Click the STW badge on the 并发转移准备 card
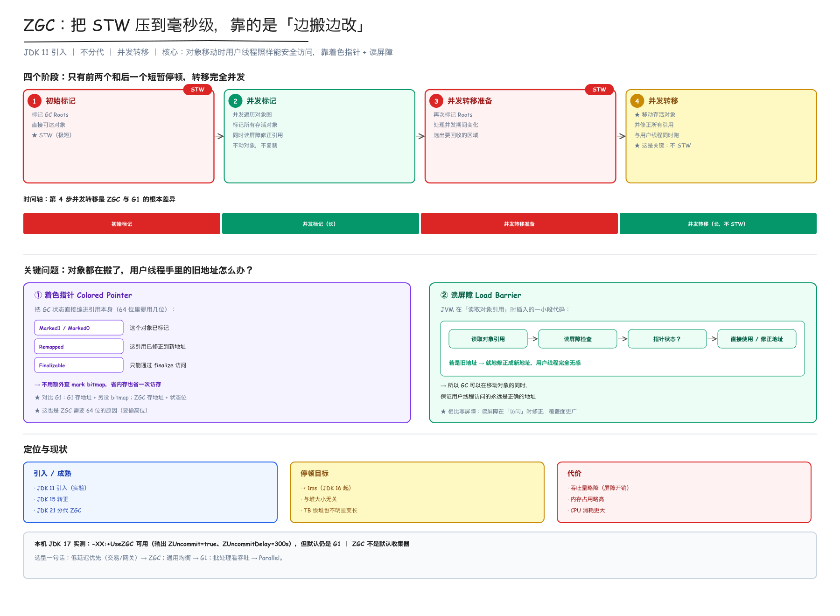 [x=599, y=90]
